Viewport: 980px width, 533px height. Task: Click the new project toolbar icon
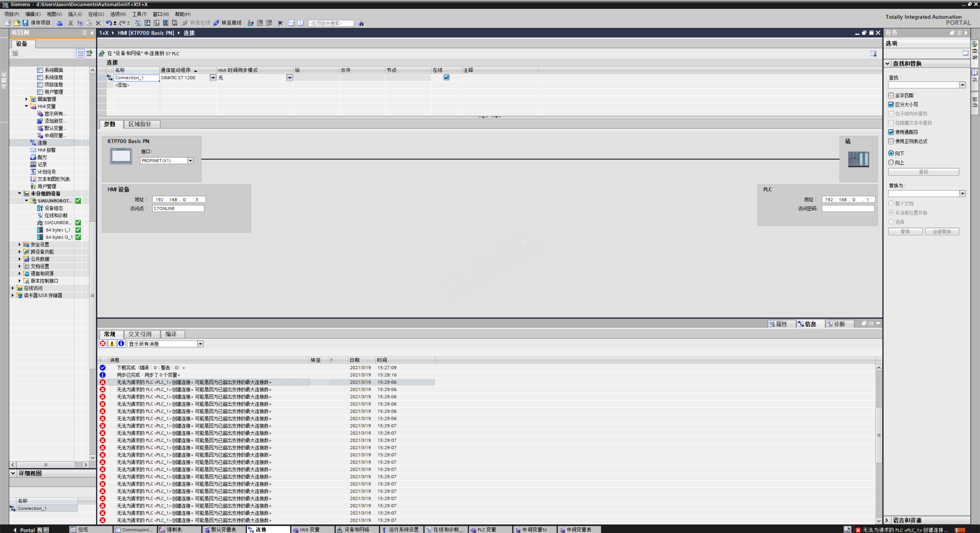pos(8,23)
